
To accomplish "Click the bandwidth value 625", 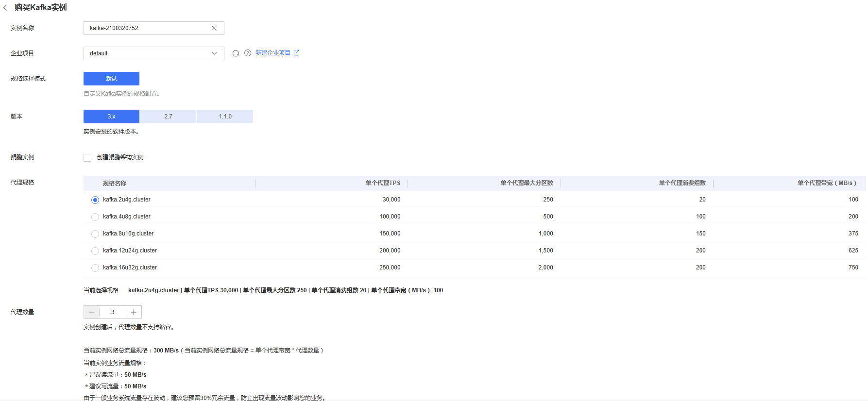I will coord(853,251).
